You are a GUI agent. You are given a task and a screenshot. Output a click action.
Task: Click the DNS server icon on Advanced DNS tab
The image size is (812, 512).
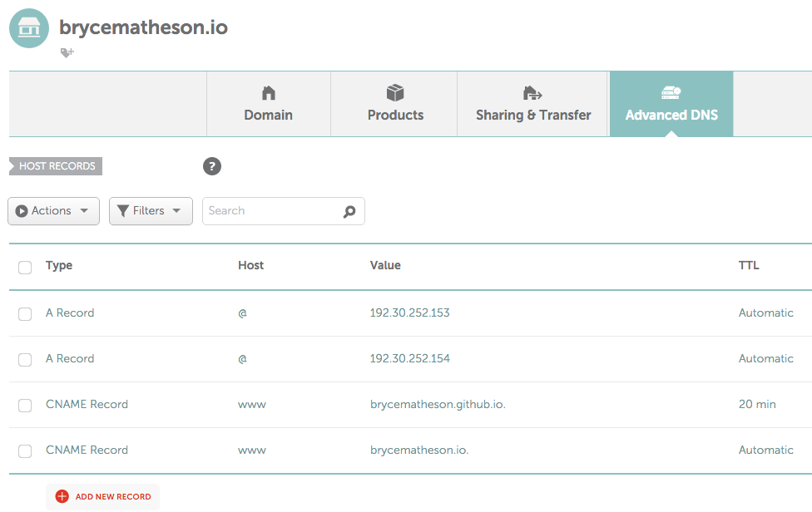coord(671,92)
